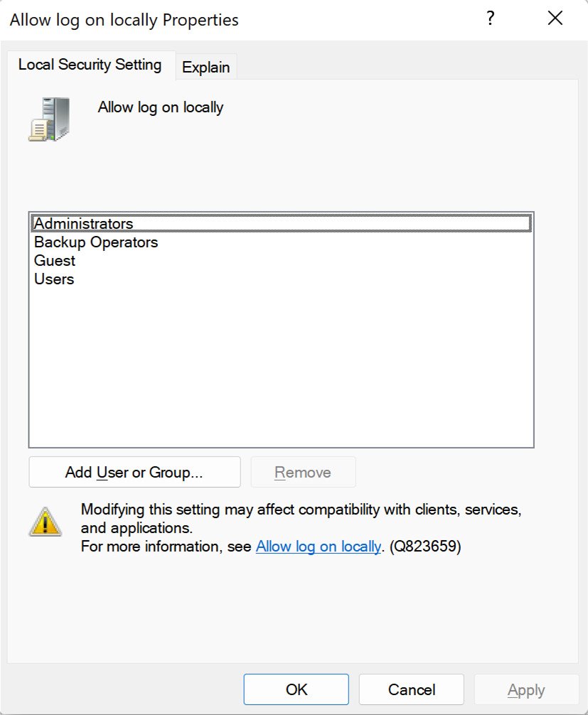Screen dimensions: 588x715
Task: Click inside the group list box
Action: coord(281,355)
